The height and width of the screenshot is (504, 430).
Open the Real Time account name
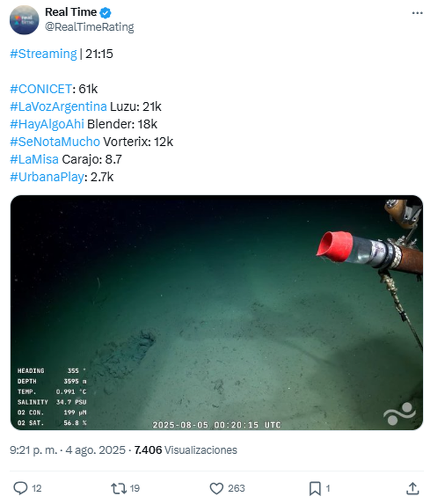click(x=71, y=12)
